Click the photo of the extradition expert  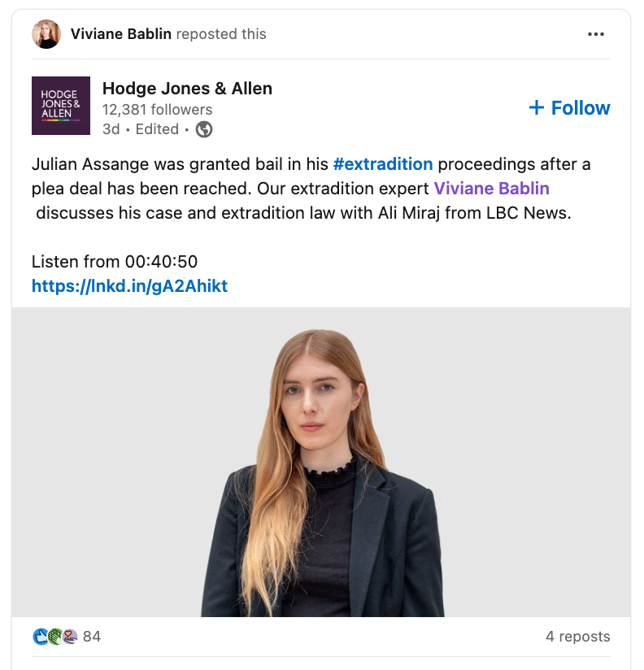322,463
